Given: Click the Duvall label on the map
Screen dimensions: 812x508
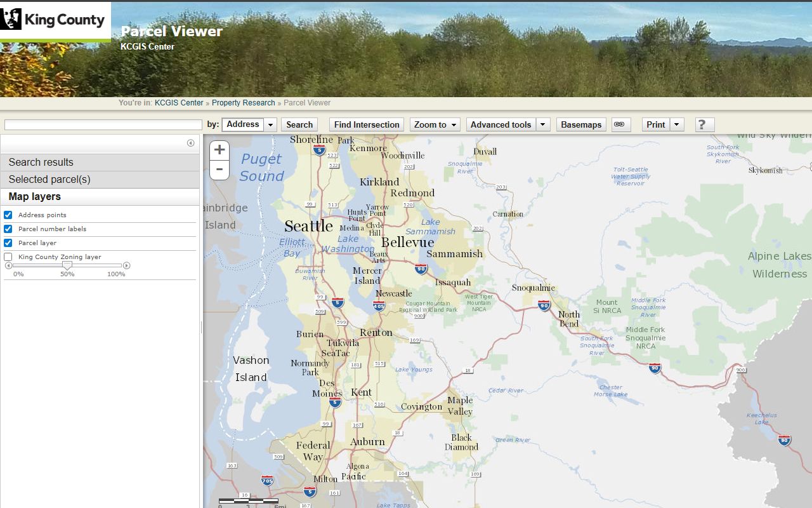Looking at the screenshot, I should pyautogui.click(x=485, y=152).
